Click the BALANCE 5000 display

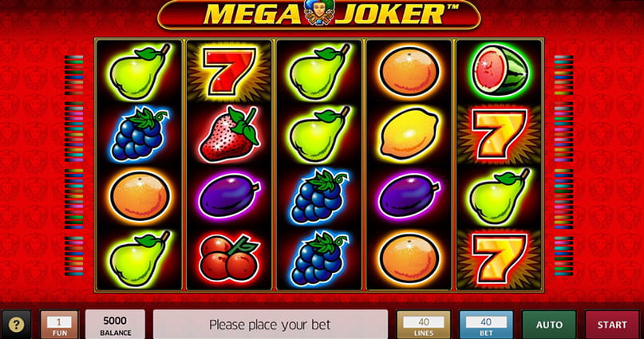pyautogui.click(x=116, y=325)
